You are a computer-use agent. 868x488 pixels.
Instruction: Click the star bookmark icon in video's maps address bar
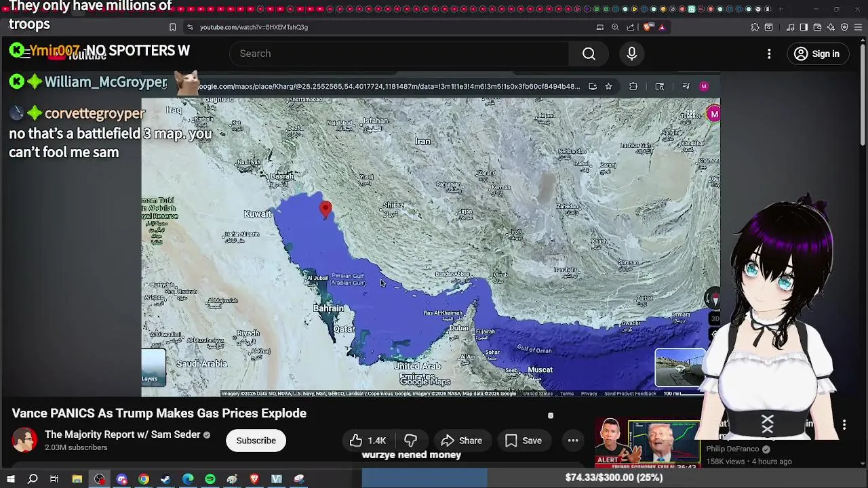click(608, 86)
